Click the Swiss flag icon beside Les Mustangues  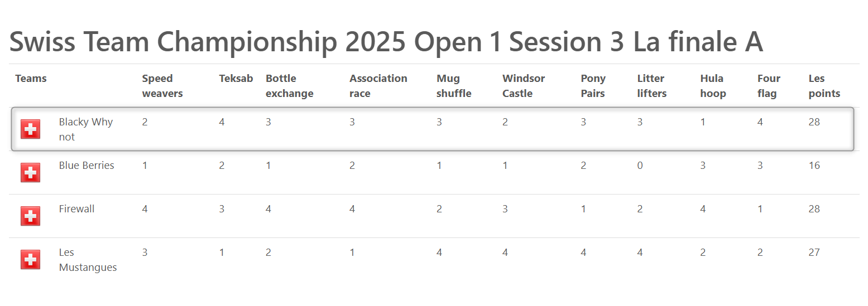[x=30, y=260]
